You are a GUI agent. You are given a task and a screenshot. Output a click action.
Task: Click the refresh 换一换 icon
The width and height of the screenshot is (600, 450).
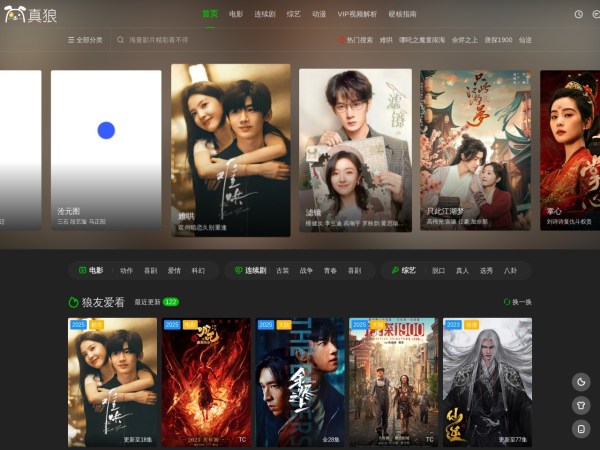507,302
